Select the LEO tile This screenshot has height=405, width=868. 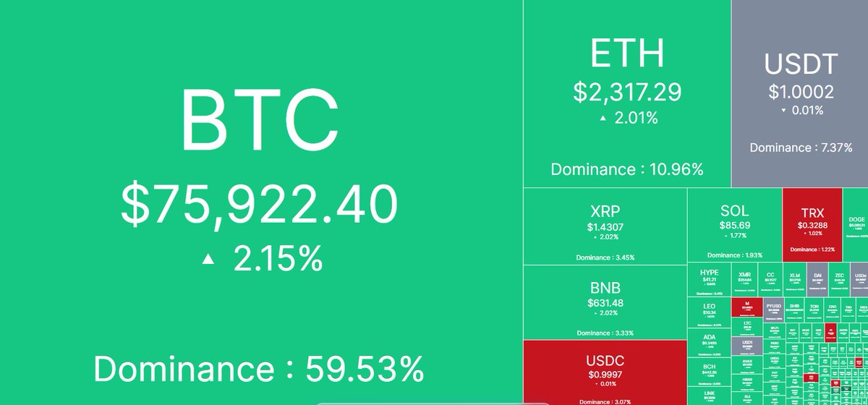point(709,312)
